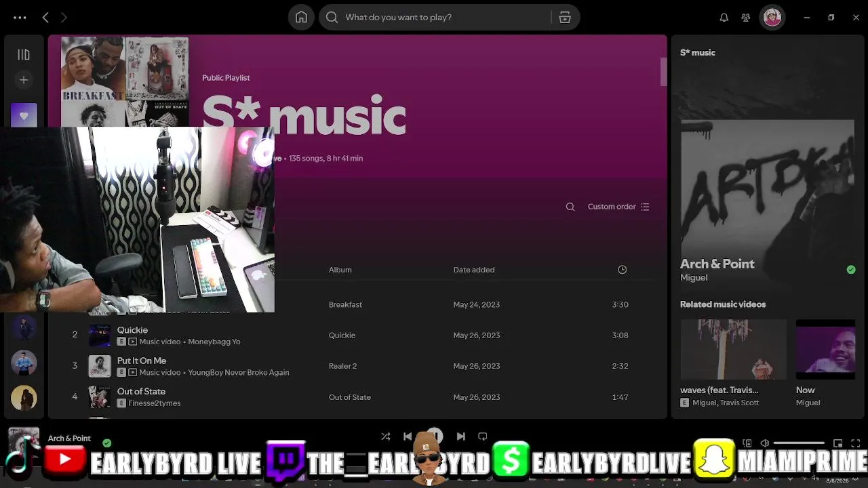Search within the playlist using magnifier icon
868x488 pixels.
(570, 207)
